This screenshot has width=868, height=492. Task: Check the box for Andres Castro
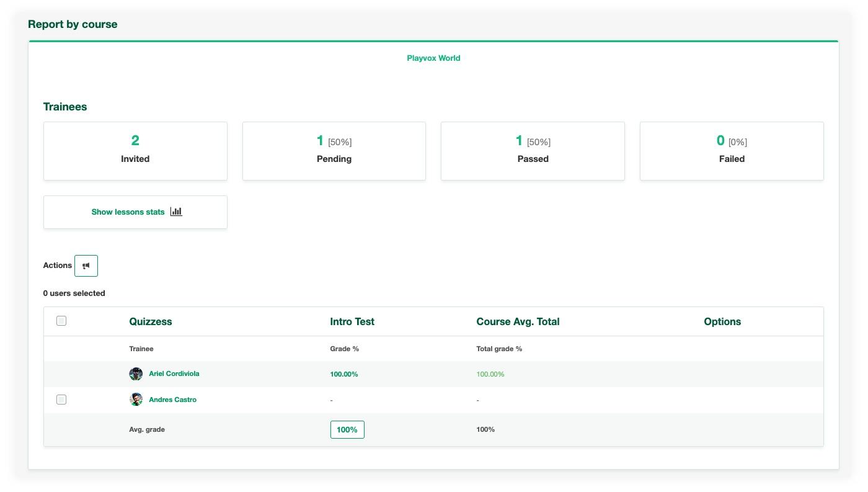point(61,400)
